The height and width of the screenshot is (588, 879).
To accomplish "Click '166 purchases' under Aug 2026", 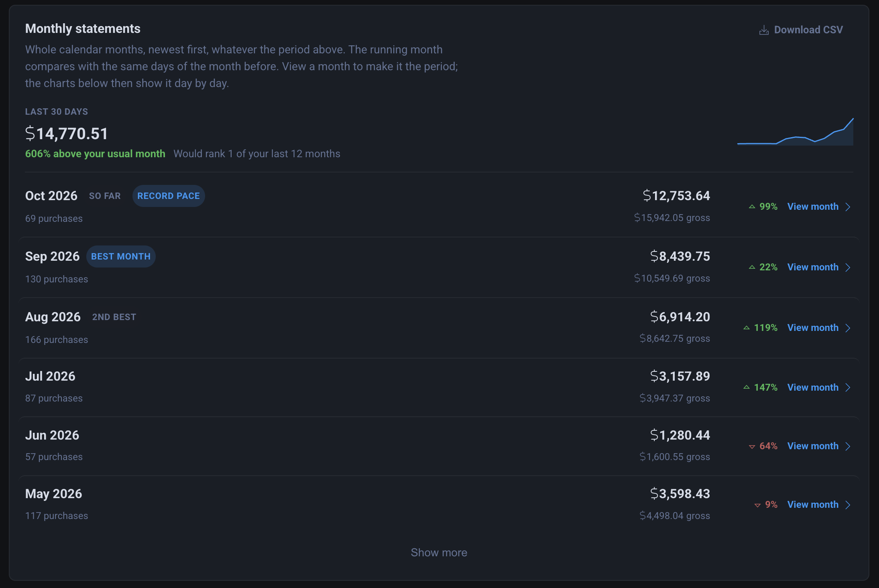I will pos(57,340).
